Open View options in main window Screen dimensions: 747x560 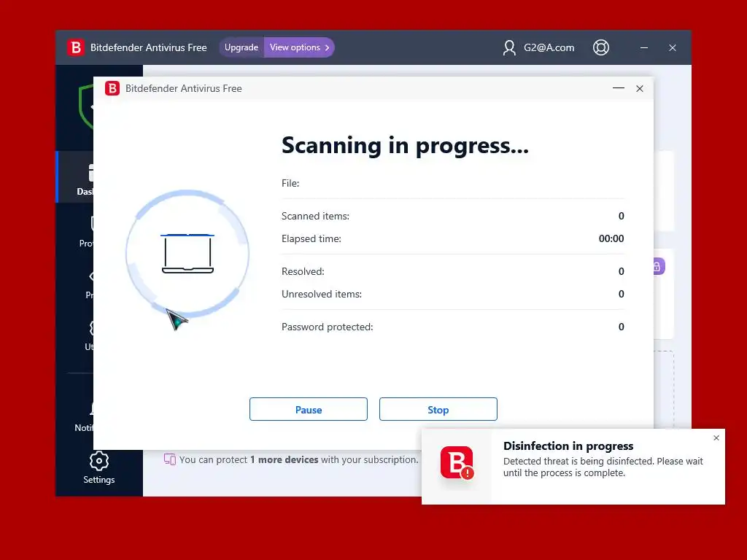click(299, 47)
